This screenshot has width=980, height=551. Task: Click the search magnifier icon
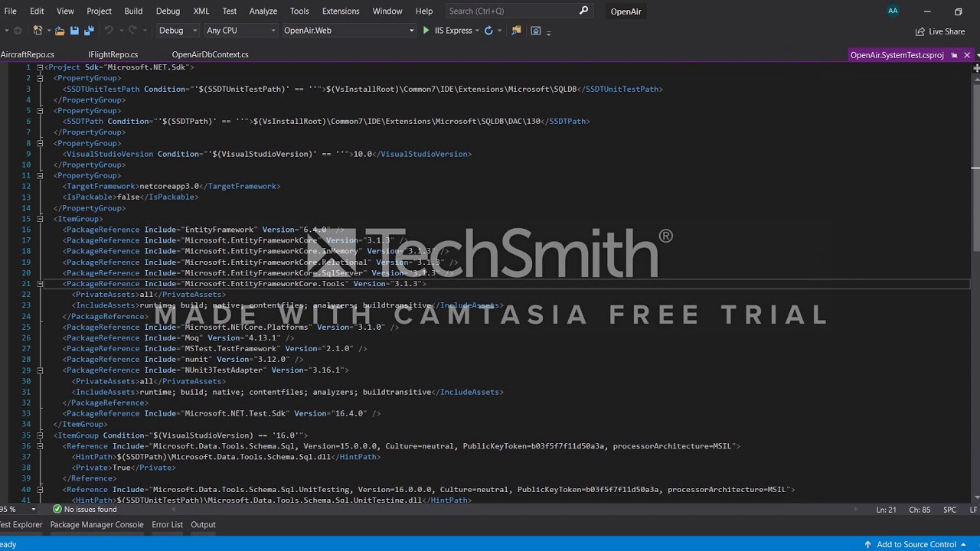point(583,11)
